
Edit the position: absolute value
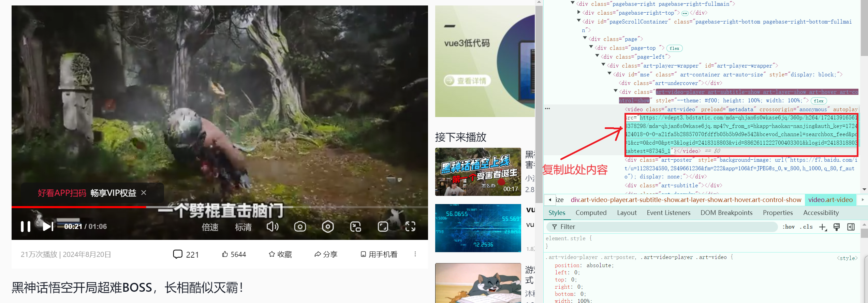600,265
